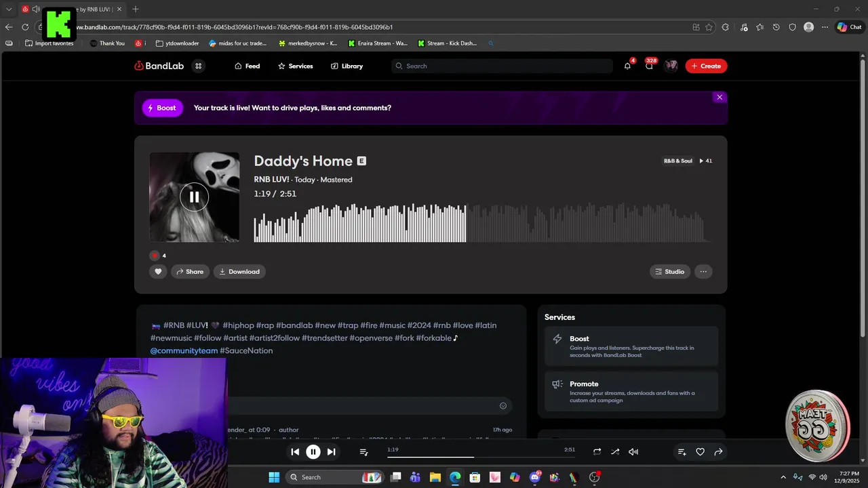The image size is (868, 488).
Task: Open the merkedbysnow bookmark
Action: point(308,43)
